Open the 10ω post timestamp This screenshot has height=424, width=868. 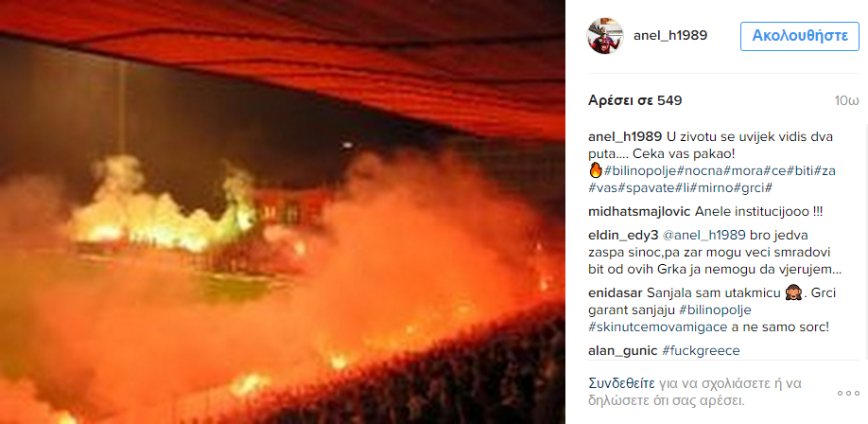(846, 101)
